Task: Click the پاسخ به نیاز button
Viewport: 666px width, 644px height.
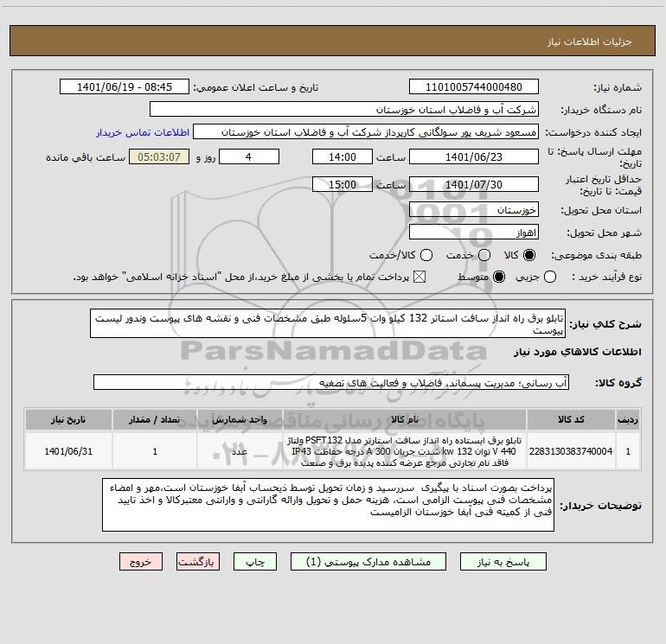Action: point(503,562)
